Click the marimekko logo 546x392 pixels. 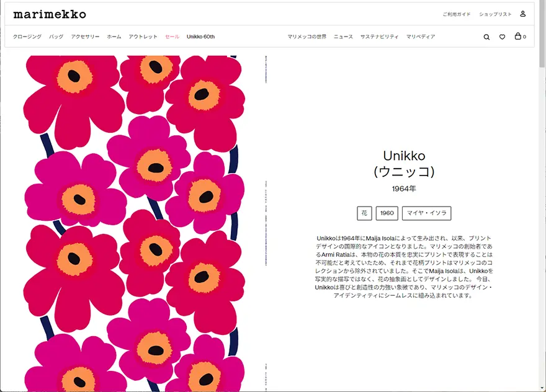point(50,14)
